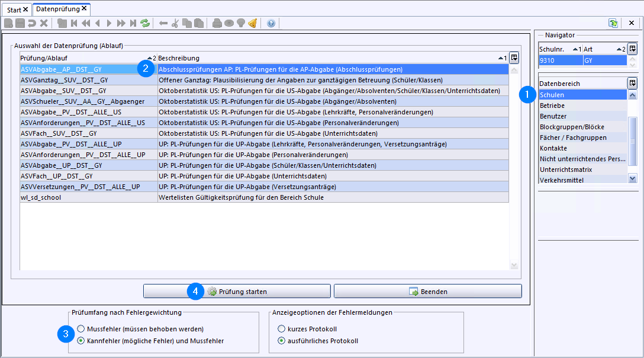Click the eye preview toolbar icon
This screenshot has height=358, width=644.
coord(229,23)
